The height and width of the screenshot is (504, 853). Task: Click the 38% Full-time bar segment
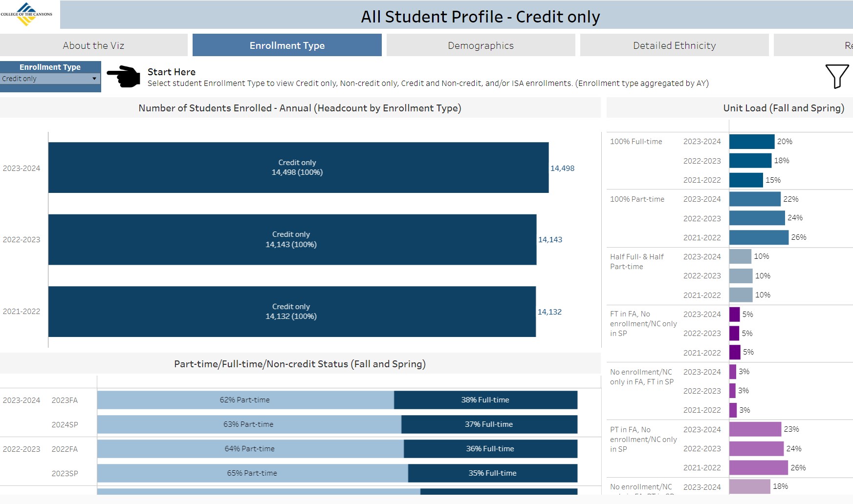pyautogui.click(x=485, y=400)
